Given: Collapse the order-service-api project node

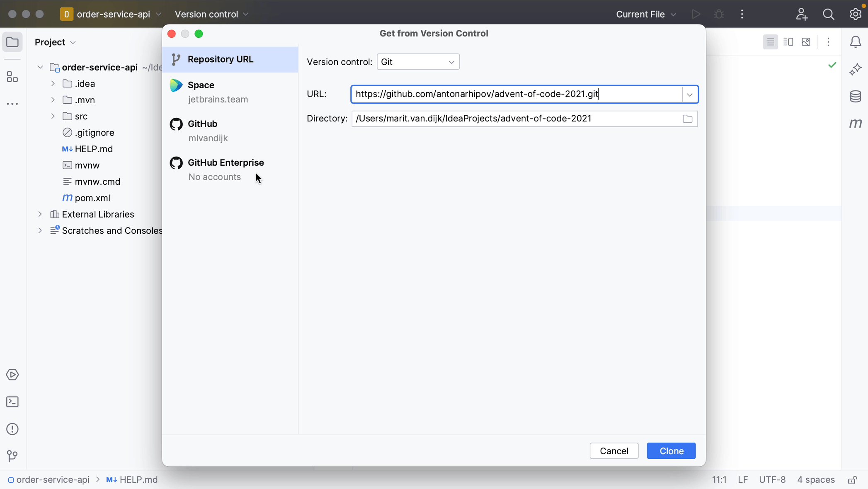Looking at the screenshot, I should coord(40,67).
